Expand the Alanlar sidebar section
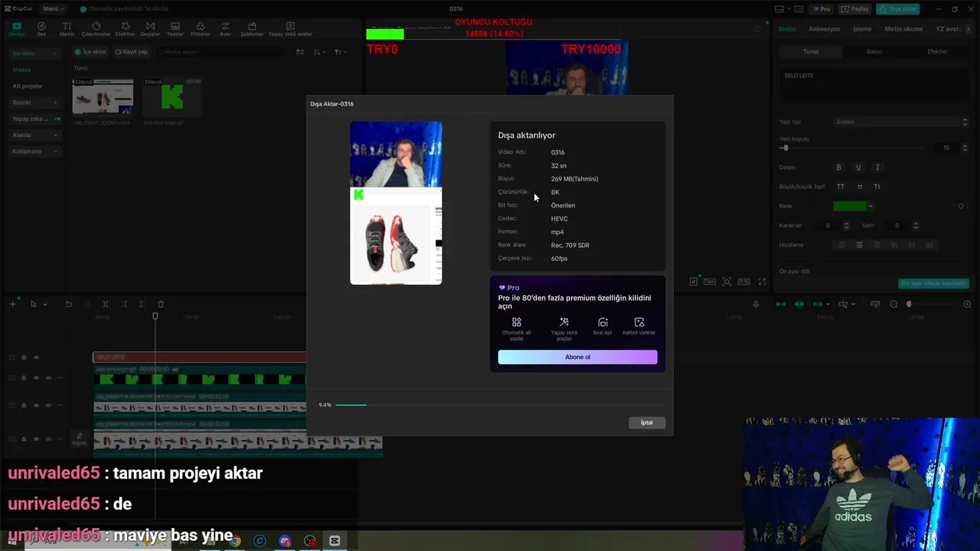The height and width of the screenshot is (551, 980). coord(35,135)
